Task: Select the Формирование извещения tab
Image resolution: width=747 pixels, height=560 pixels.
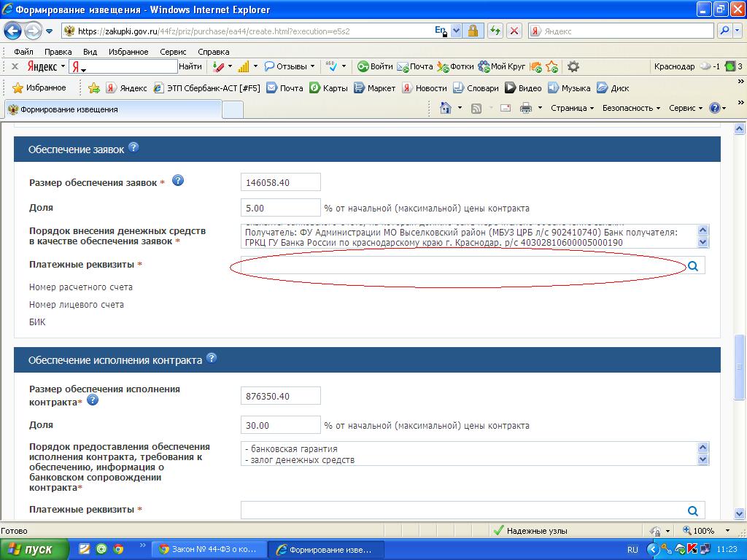Action: coord(113,109)
